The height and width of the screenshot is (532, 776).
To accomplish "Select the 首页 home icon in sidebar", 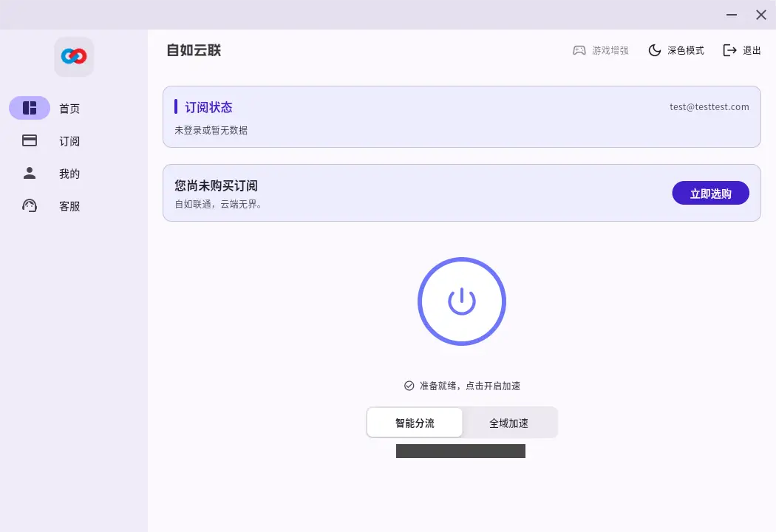I will 30,108.
